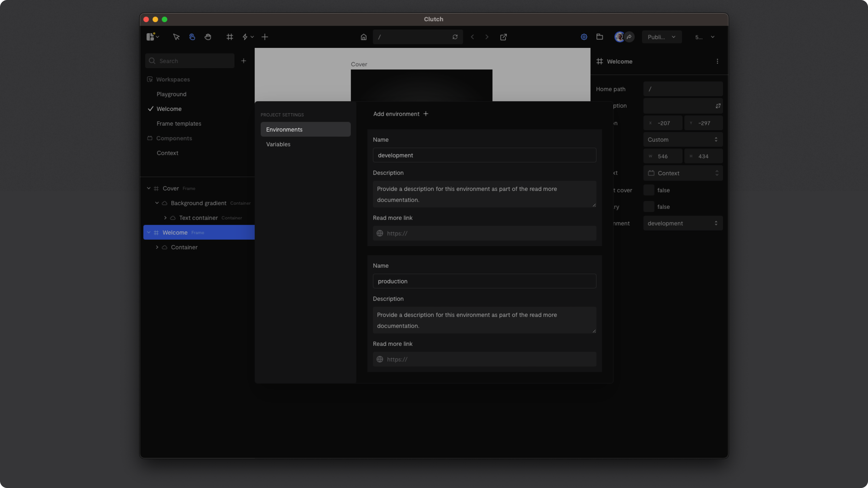Click the refresh icon in URL field
This screenshot has width=868, height=488.
point(455,37)
